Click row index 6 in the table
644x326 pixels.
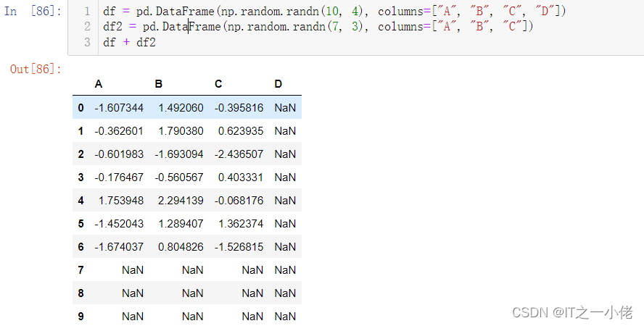80,247
